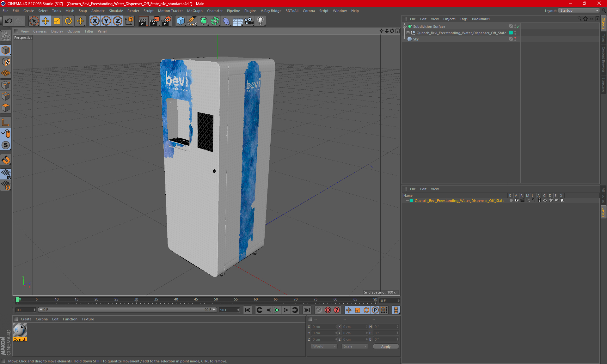
Task: Open the material Texture menu
Action: [88, 319]
